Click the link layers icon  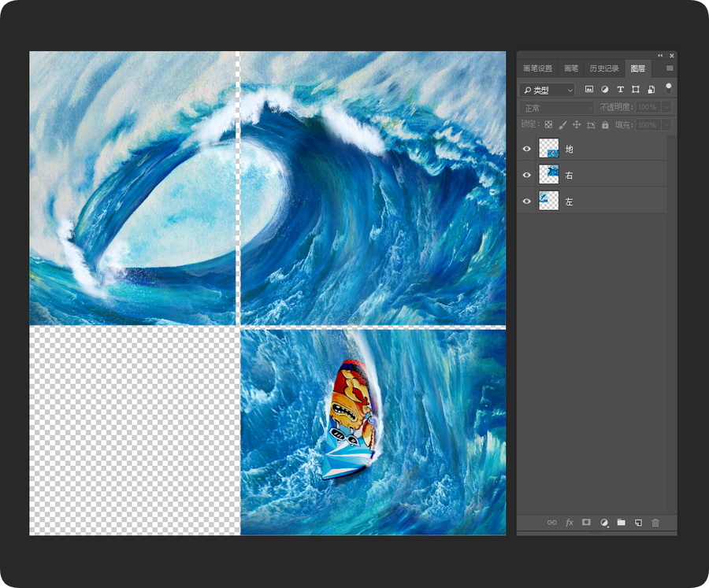tap(551, 523)
